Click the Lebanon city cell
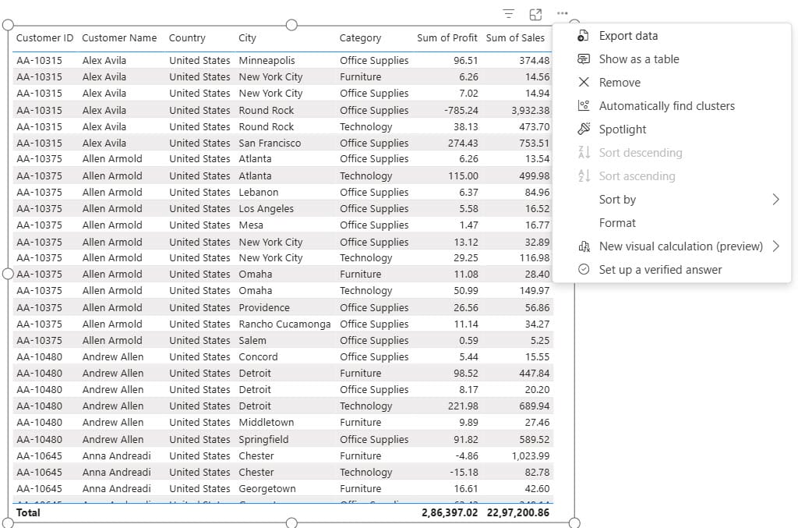The height and width of the screenshot is (528, 812). click(x=259, y=192)
